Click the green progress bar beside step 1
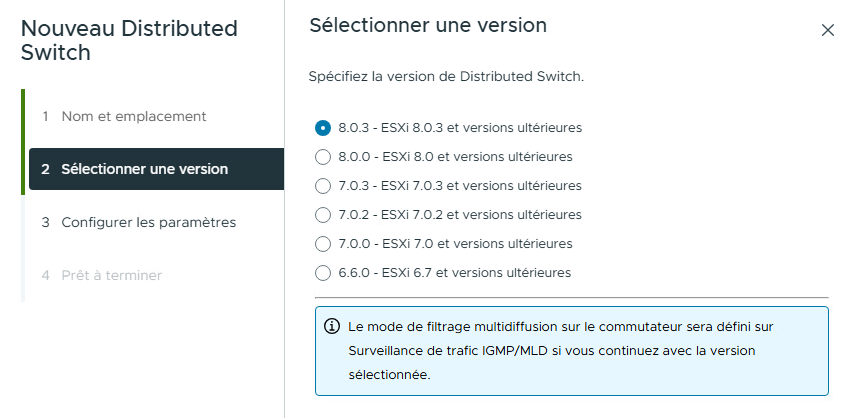 [22, 116]
